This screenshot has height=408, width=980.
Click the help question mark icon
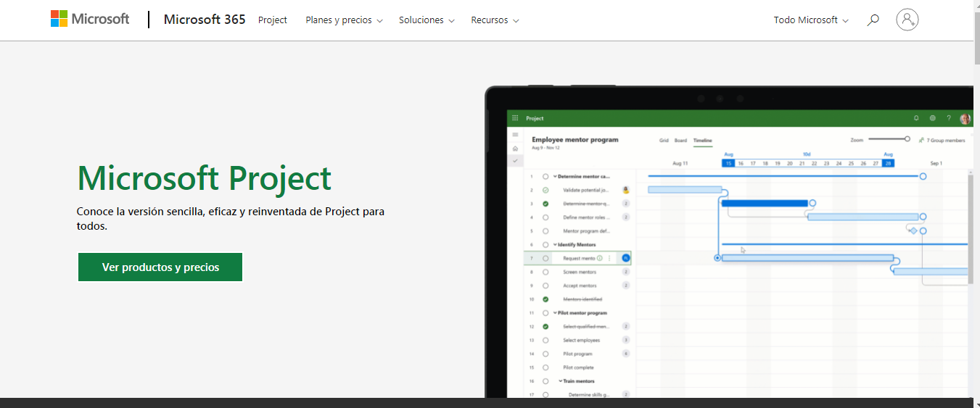pyautogui.click(x=948, y=118)
